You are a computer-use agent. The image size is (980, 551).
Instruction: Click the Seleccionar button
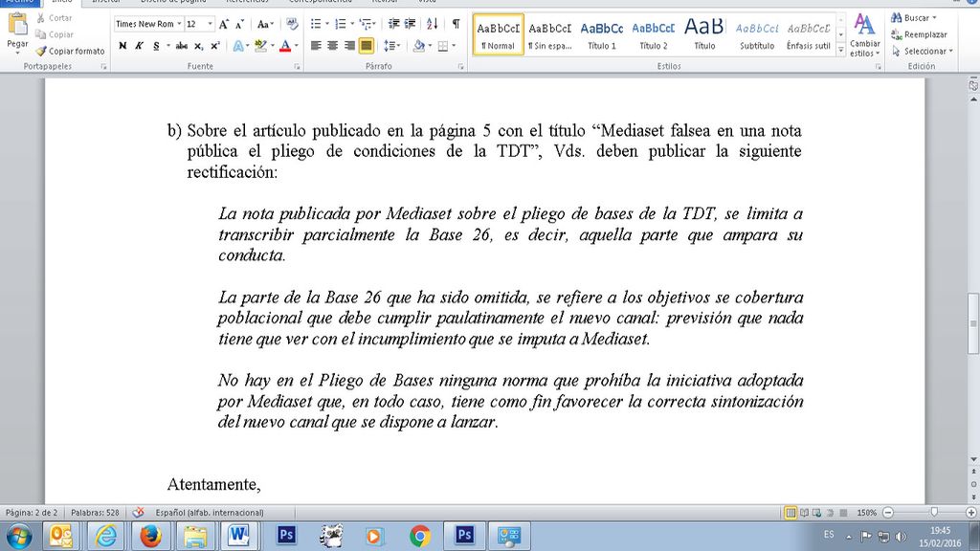point(923,52)
